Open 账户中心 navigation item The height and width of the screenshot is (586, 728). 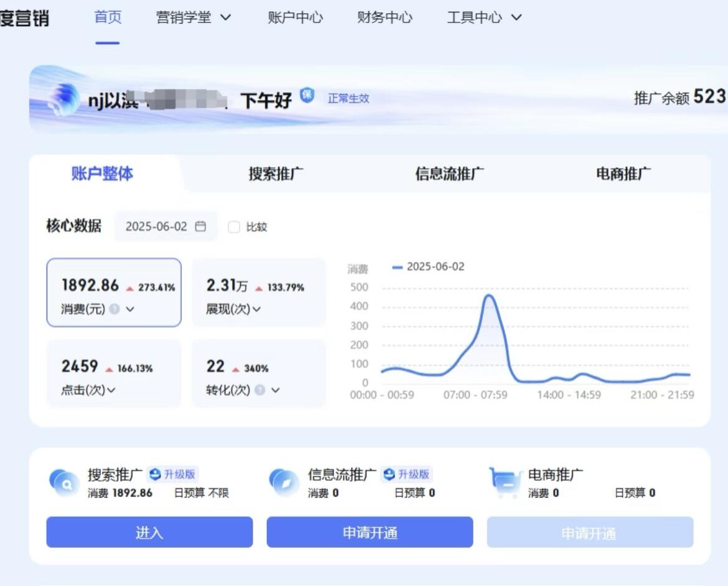click(296, 17)
